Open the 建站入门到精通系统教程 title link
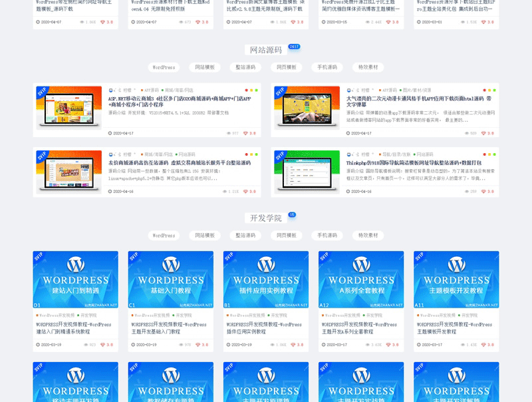Image resolution: width=532 pixels, height=402 pixels. click(x=74, y=328)
